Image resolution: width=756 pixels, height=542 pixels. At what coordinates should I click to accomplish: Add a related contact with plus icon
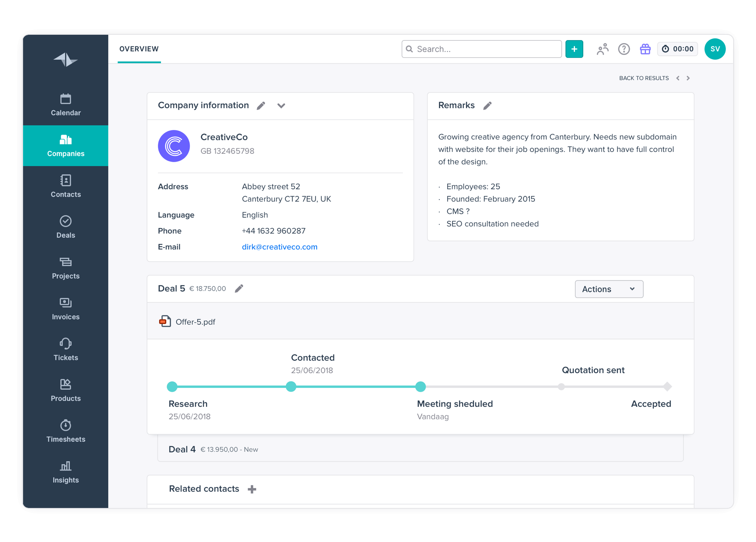coord(252,489)
